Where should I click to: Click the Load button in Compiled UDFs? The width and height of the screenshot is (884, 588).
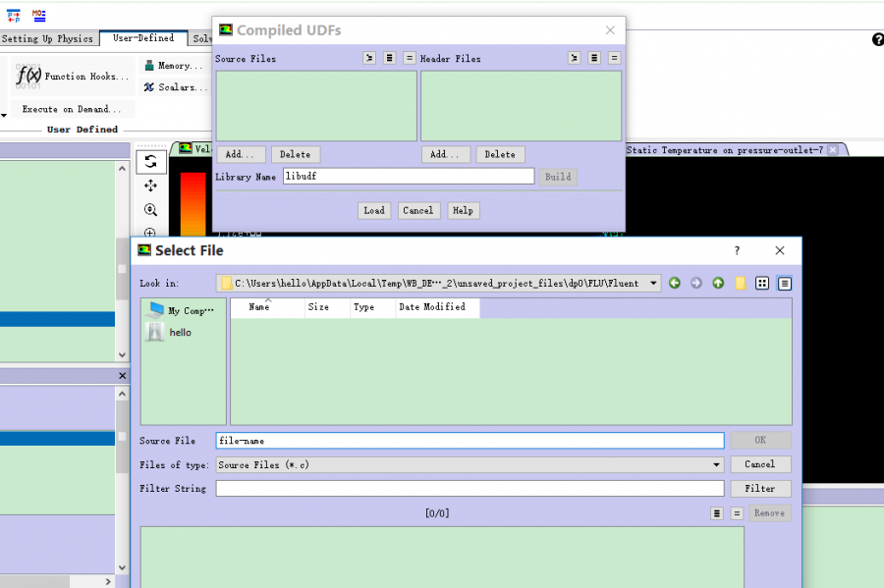tap(374, 211)
